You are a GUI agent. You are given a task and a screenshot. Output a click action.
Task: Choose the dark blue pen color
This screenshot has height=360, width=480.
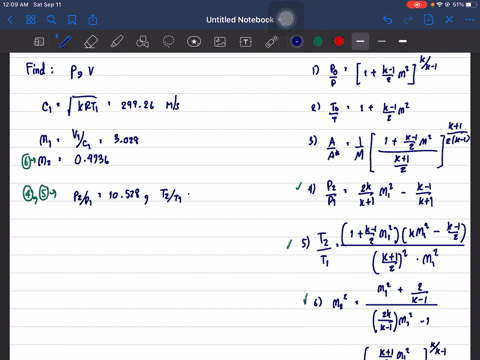(x=296, y=41)
